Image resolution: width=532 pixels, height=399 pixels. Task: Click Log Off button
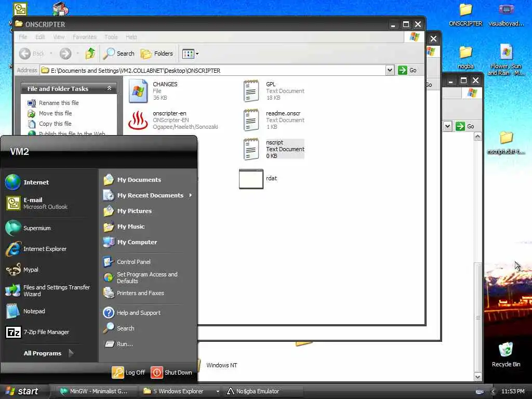click(x=129, y=372)
